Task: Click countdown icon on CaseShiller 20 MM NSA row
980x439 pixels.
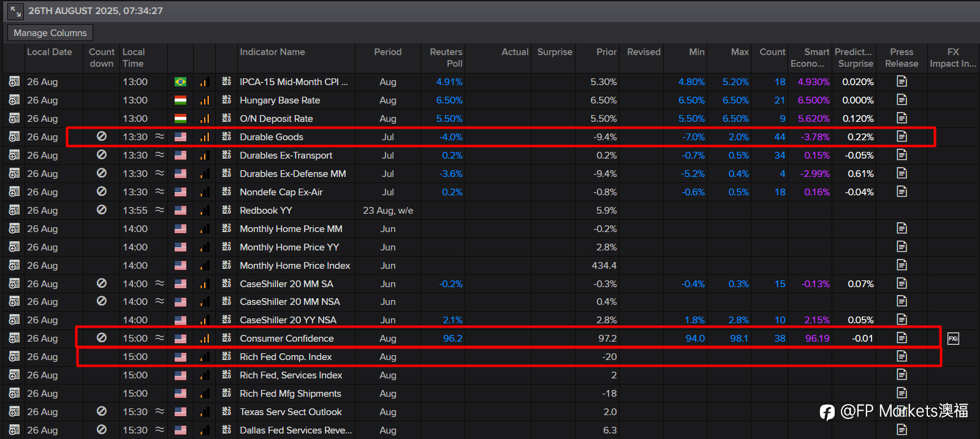Action: point(102,301)
